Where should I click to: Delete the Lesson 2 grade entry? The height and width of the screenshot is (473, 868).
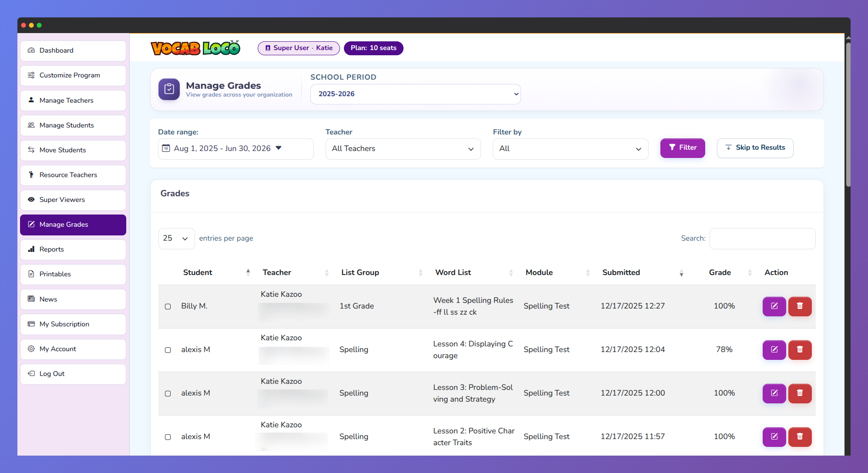coord(800,437)
